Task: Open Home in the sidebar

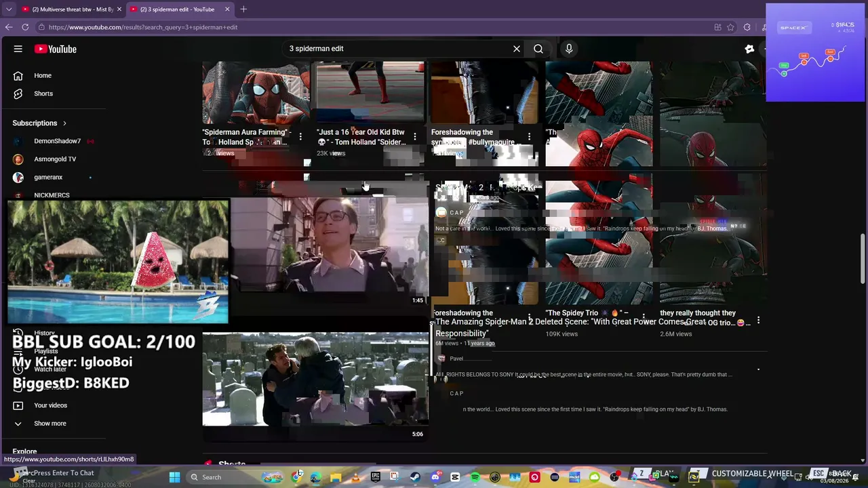Action: coord(43,75)
